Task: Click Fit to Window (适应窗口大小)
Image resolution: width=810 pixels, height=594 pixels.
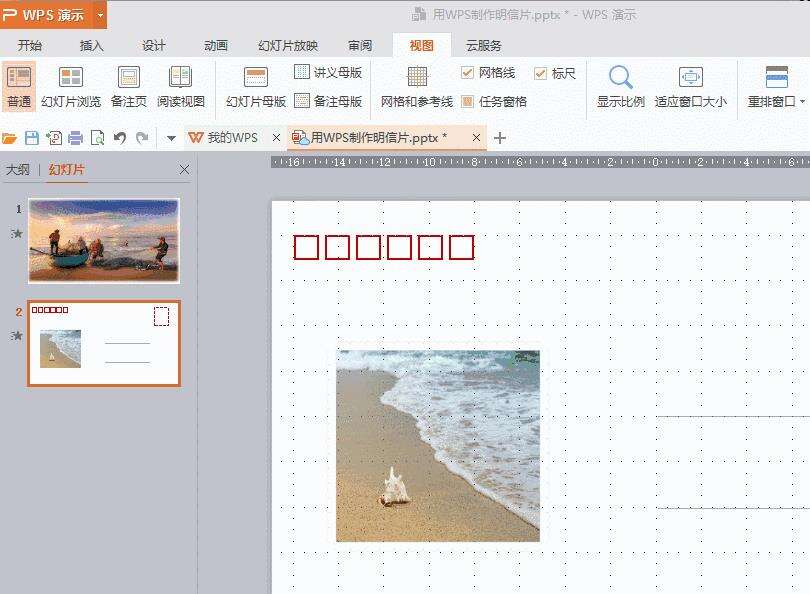Action: [689, 85]
